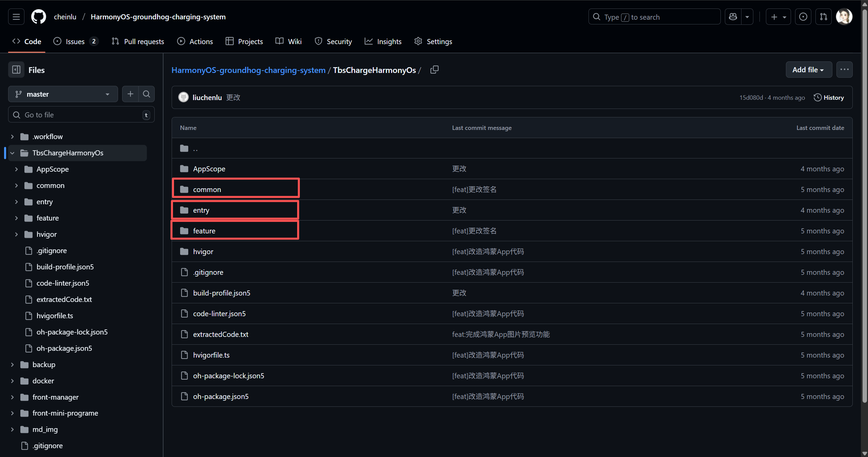Collapse the Files side panel icon

click(16, 70)
